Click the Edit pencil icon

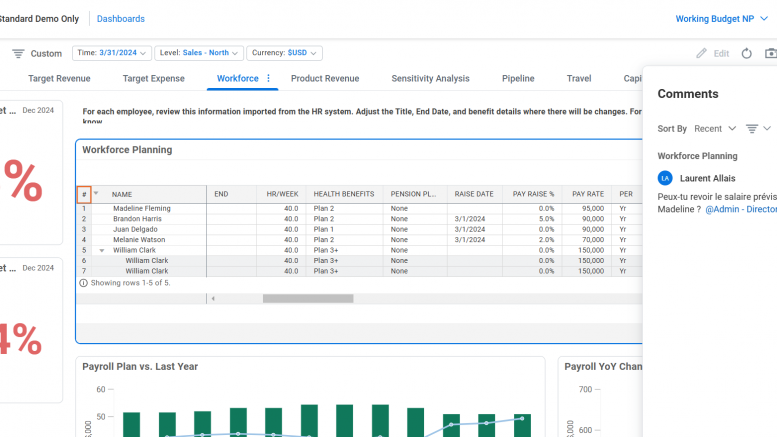pyautogui.click(x=702, y=54)
